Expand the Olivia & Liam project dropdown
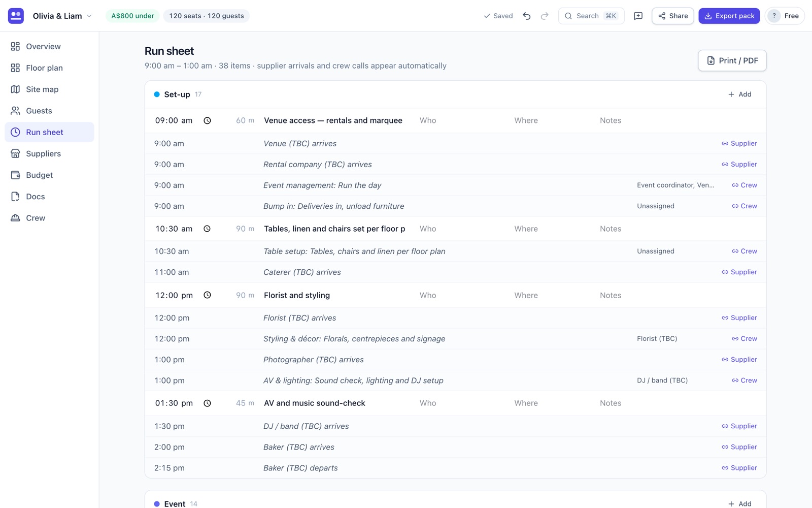This screenshot has height=508, width=812. pyautogui.click(x=62, y=16)
